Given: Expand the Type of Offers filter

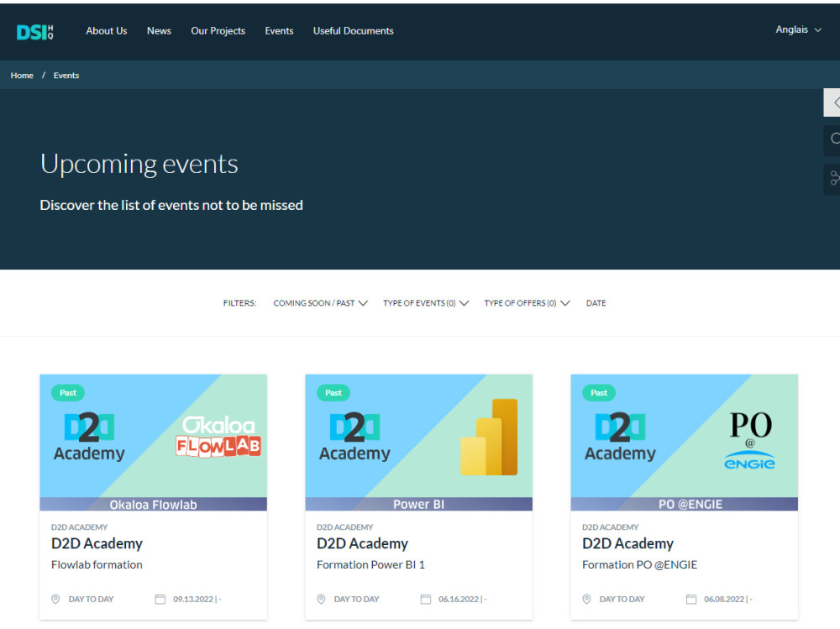Looking at the screenshot, I should pos(528,303).
